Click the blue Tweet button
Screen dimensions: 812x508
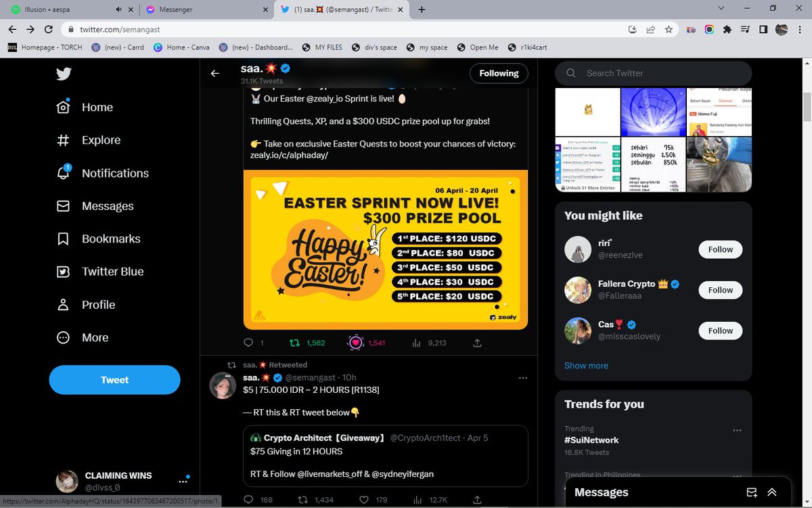coord(114,380)
